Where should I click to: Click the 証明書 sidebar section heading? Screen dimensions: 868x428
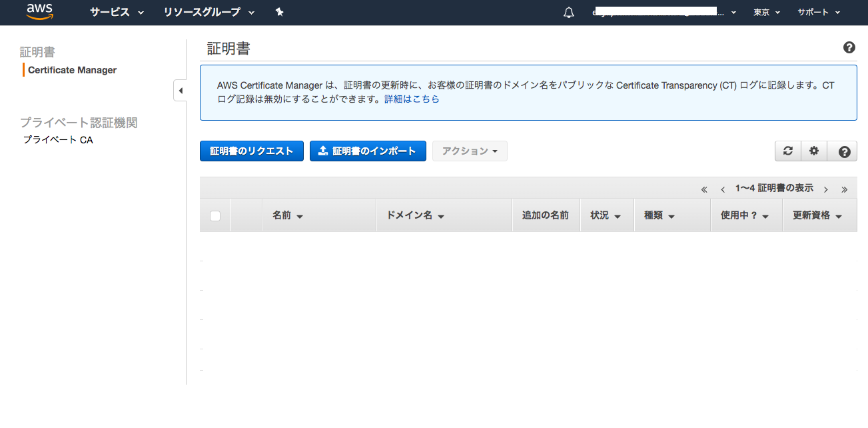click(37, 51)
